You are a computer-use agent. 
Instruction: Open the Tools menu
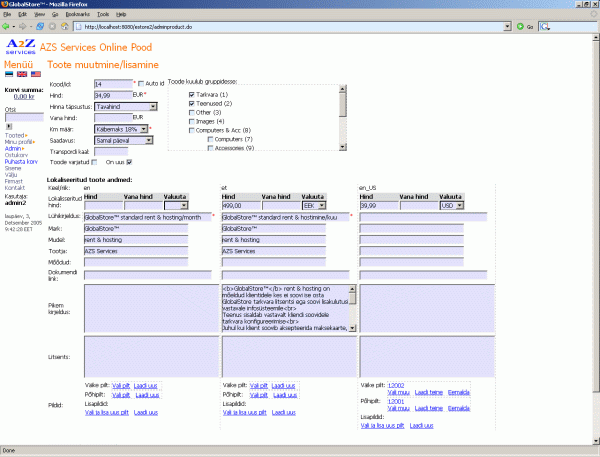click(x=103, y=14)
